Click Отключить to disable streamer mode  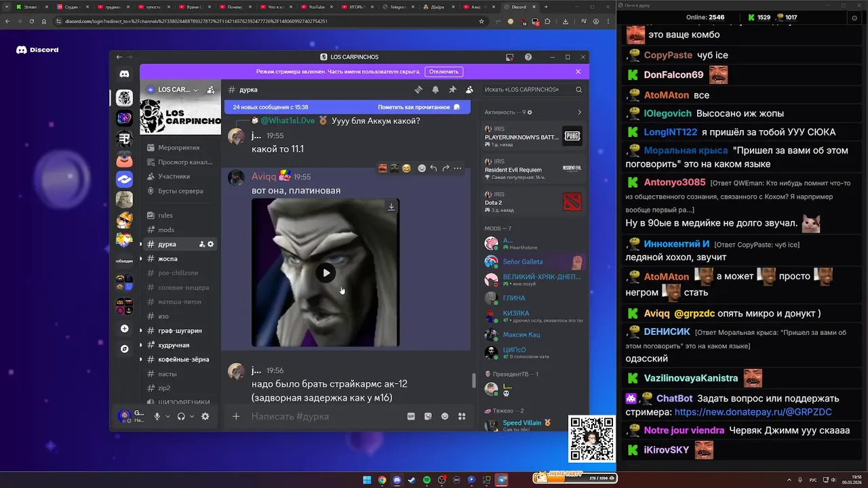coord(443,71)
